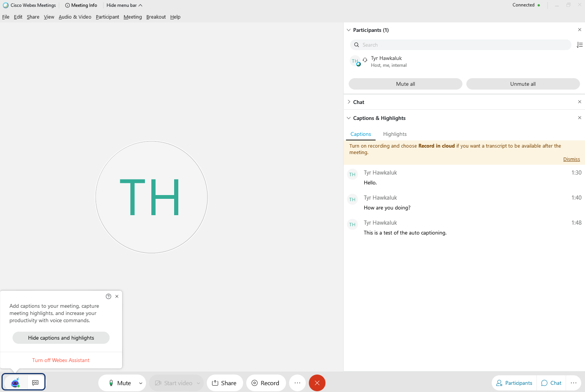This screenshot has width=585, height=392.
Task: Toggle Hide captions and highlights
Action: (x=61, y=337)
